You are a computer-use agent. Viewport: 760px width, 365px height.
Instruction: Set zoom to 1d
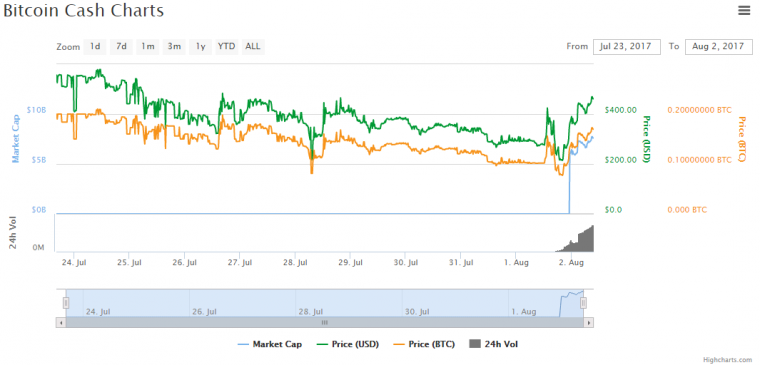coord(95,47)
